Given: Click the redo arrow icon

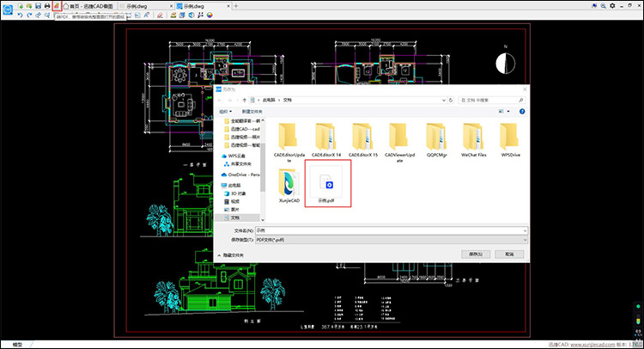Looking at the screenshot, I should pos(29,15).
